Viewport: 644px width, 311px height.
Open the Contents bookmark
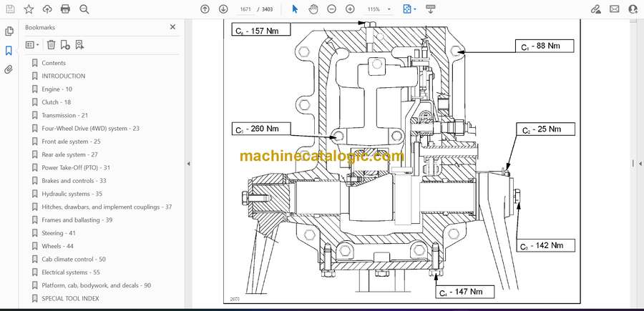[54, 63]
